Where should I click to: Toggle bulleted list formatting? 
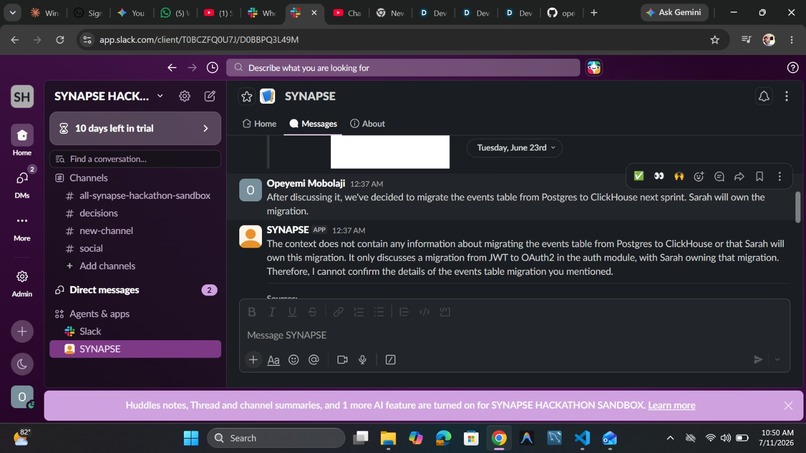(379, 312)
